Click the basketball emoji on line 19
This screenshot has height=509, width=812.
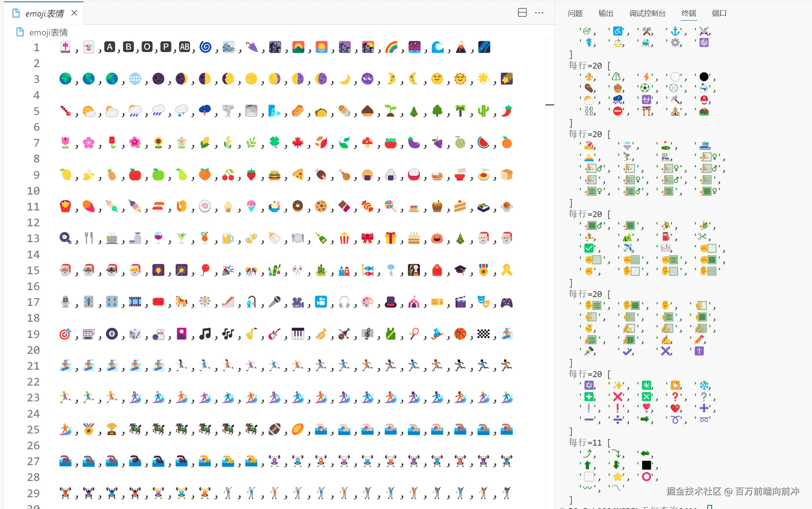[460, 334]
